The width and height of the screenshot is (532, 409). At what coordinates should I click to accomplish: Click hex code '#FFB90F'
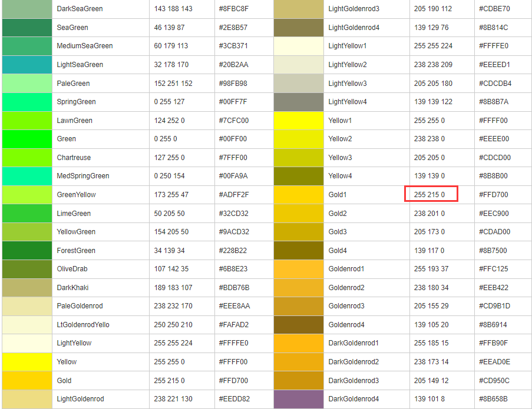493,343
